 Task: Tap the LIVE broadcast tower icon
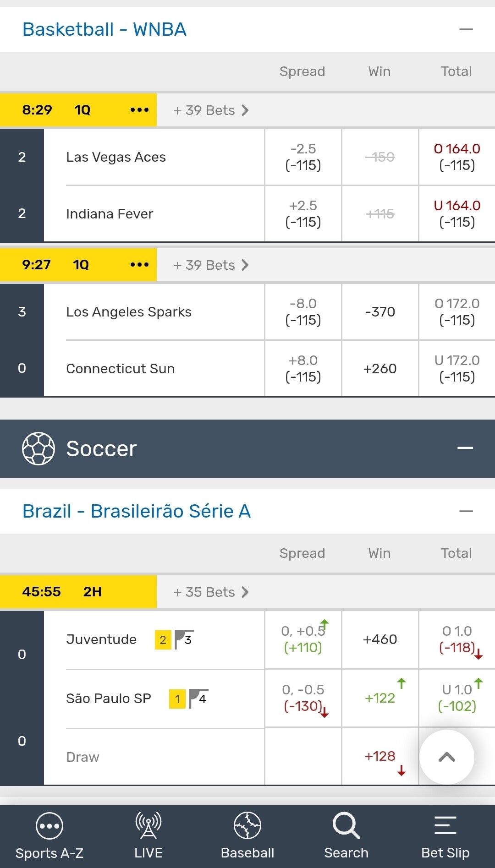148,825
